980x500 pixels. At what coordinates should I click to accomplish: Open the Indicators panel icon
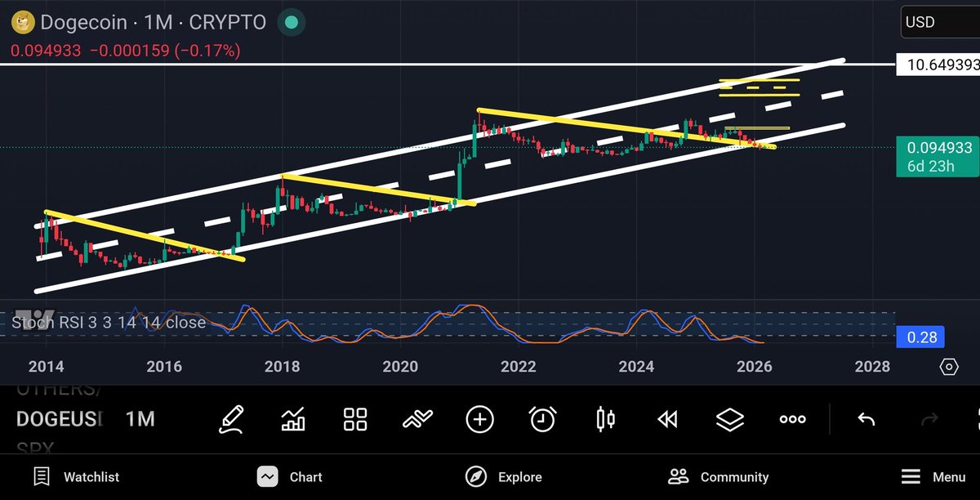pos(292,418)
